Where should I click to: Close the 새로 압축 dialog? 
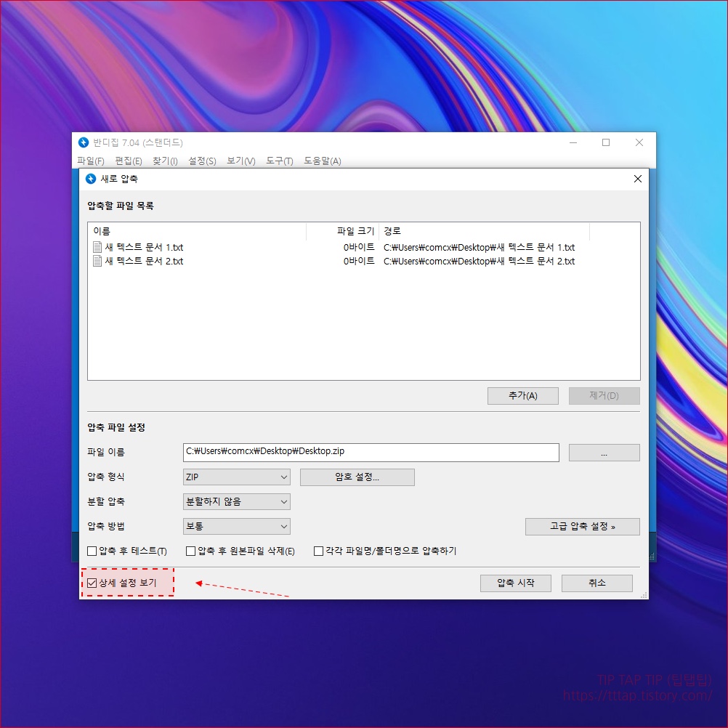[x=638, y=179]
